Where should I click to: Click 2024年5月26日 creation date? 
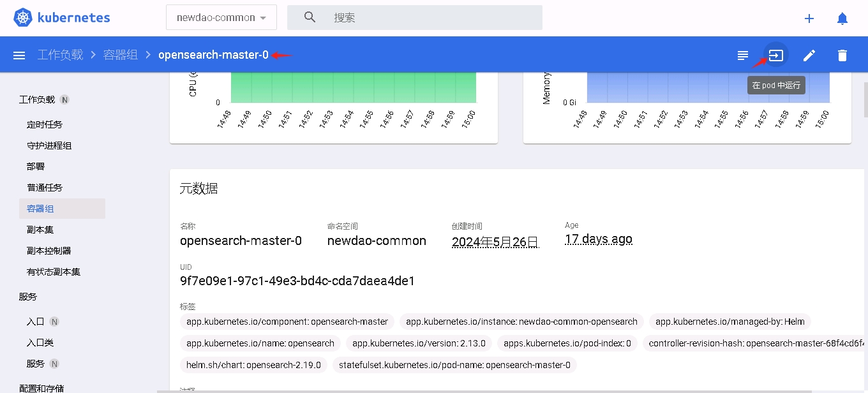[495, 241]
